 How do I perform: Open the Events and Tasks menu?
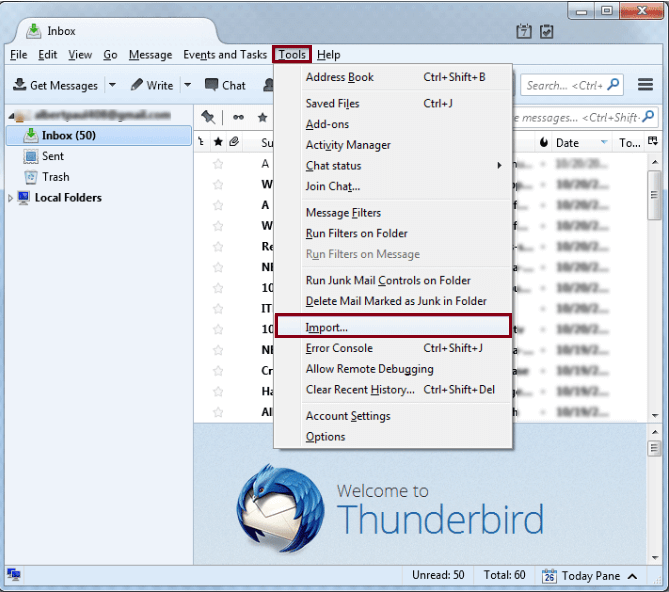point(225,55)
